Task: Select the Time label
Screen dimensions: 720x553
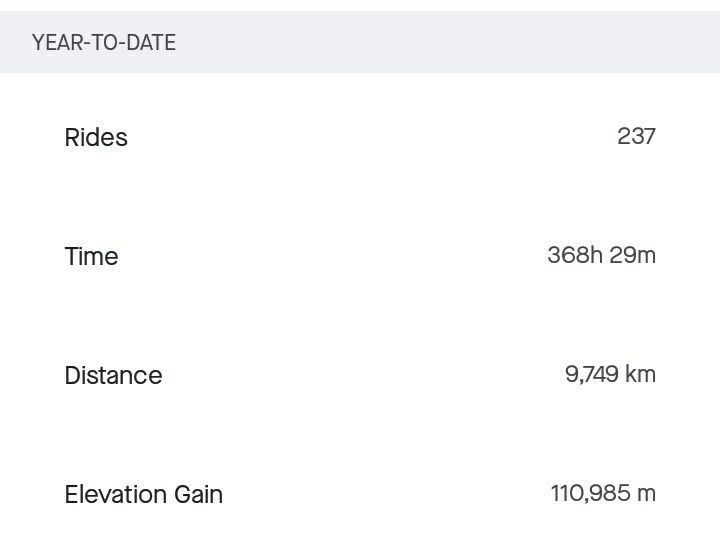Action: tap(91, 256)
